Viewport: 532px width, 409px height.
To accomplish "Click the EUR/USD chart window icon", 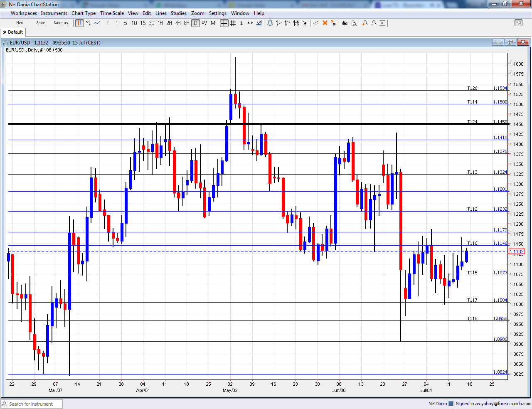I will 5,43.
